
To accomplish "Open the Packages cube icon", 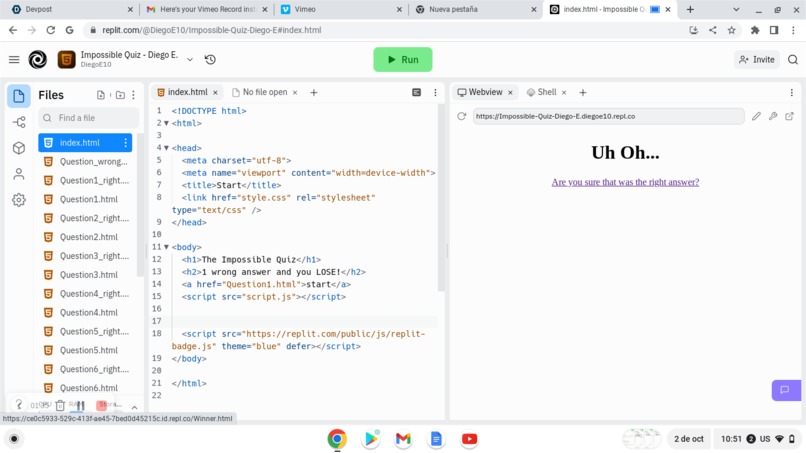I will pyautogui.click(x=19, y=148).
